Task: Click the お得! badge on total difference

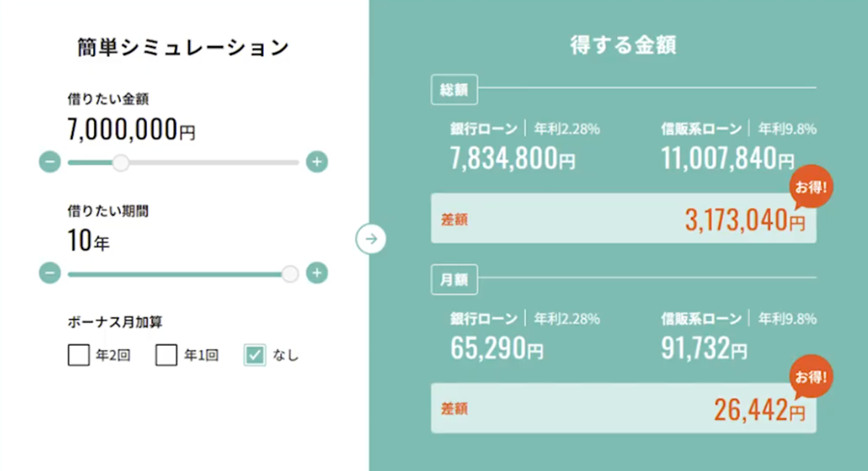Action: click(811, 187)
